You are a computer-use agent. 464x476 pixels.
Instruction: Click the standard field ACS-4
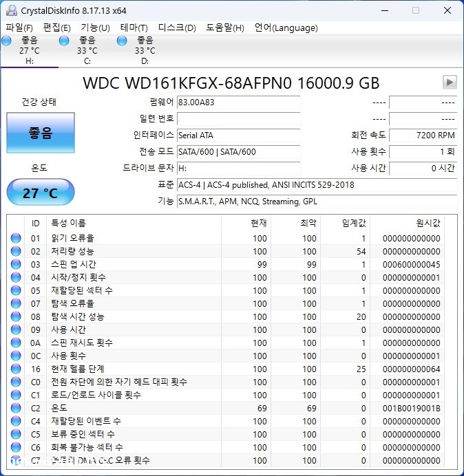317,184
